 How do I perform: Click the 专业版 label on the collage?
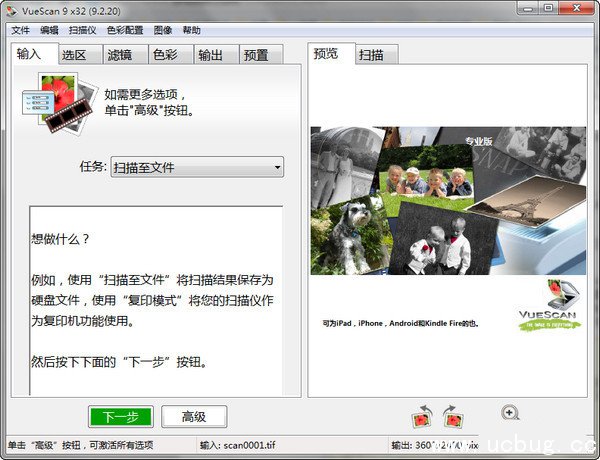click(x=479, y=141)
